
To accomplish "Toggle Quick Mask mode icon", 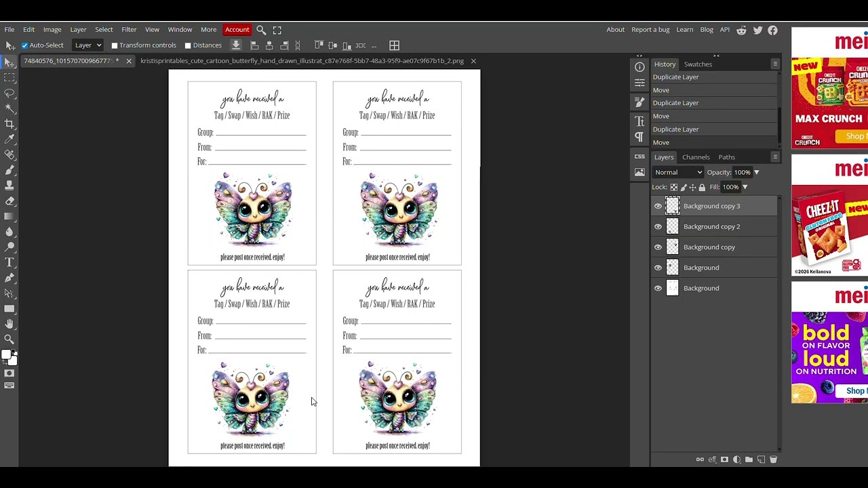I will point(9,373).
